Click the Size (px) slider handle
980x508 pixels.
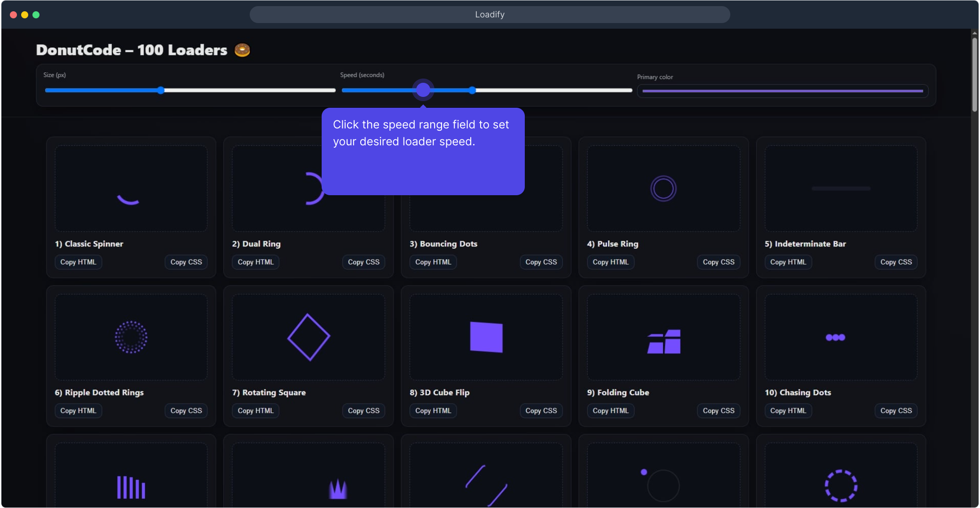point(161,90)
